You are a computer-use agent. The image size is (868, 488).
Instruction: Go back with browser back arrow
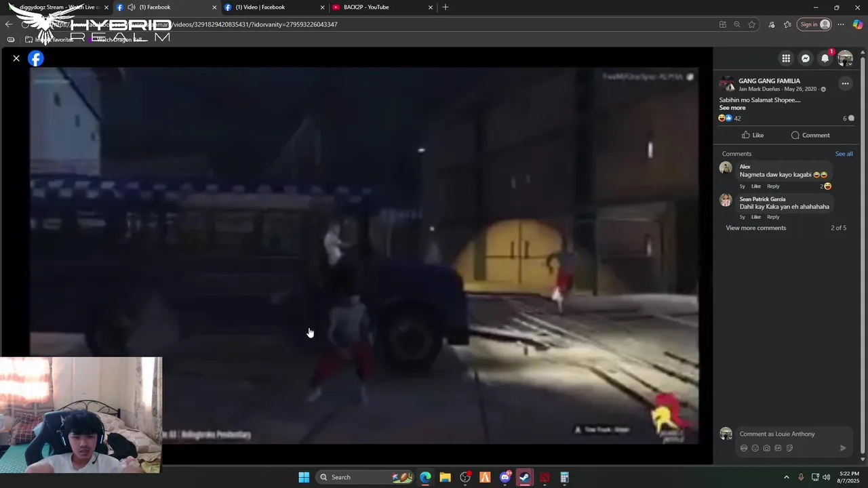(x=9, y=24)
